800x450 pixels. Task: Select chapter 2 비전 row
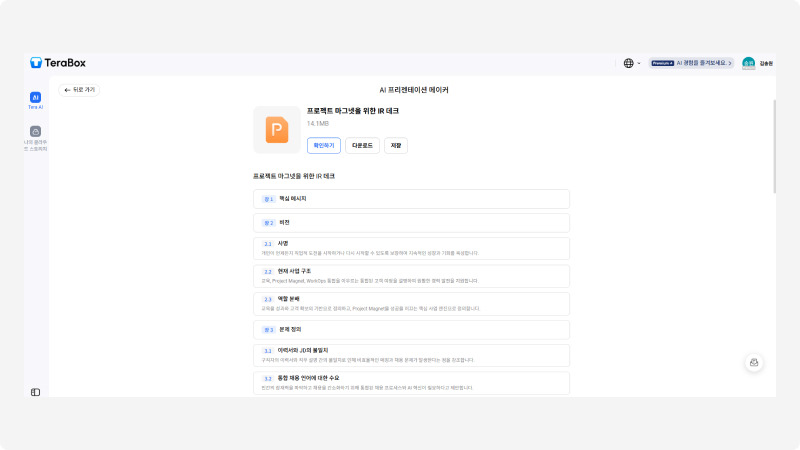click(x=411, y=223)
